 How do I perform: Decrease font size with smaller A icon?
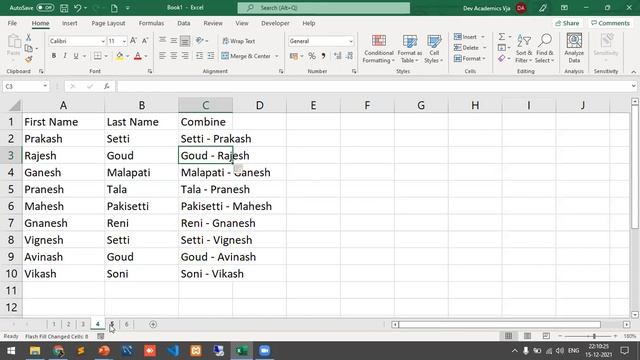145,41
